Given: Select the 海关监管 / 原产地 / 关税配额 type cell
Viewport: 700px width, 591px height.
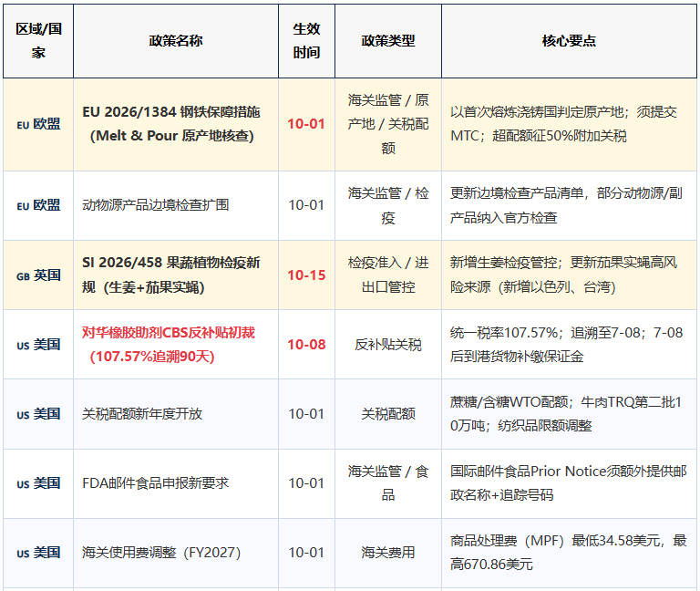Looking at the screenshot, I should 388,124.
